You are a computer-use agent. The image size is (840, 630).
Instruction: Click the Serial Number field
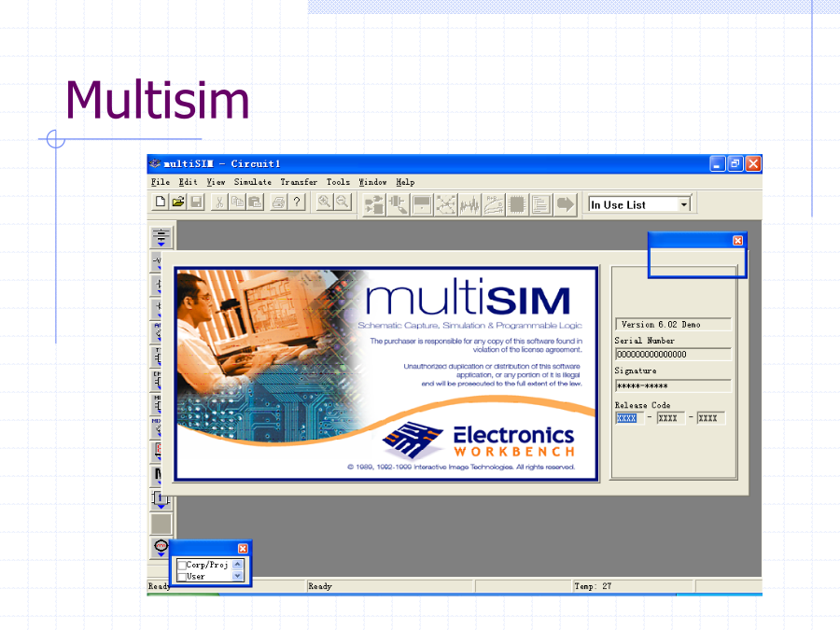pos(673,354)
